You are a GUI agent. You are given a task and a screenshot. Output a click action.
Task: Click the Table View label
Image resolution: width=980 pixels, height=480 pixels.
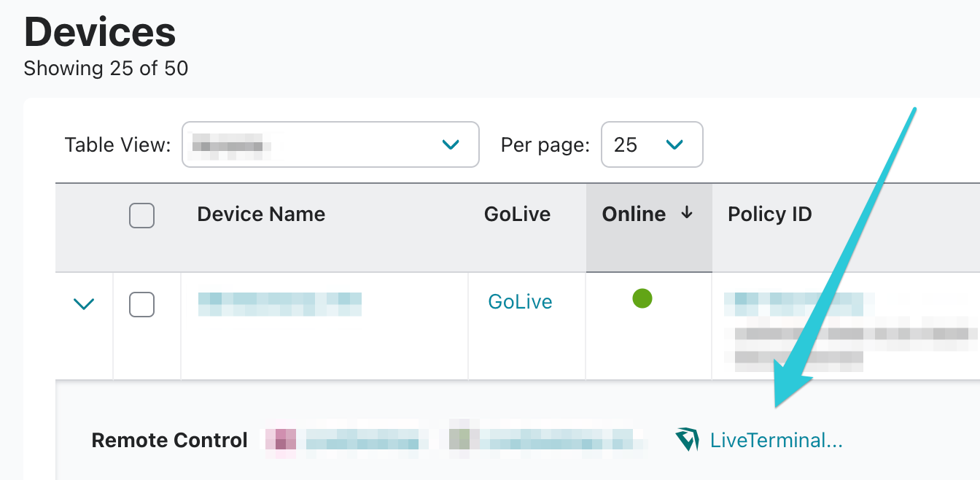tap(117, 145)
